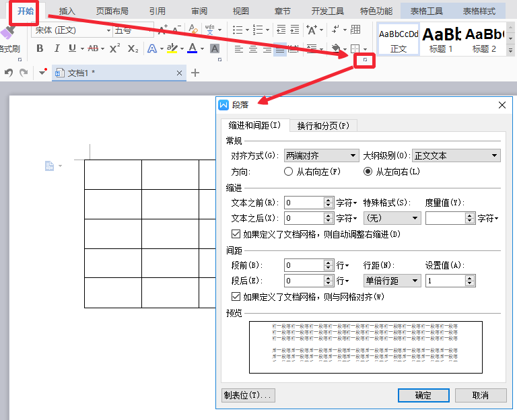The width and height of the screenshot is (517, 420).
Task: Switch to 缩进和间距 tab
Action: [254, 125]
